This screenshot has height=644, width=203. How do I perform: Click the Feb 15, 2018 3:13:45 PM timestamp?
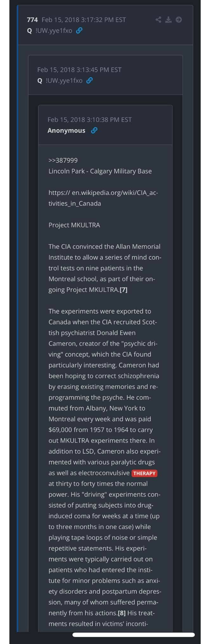click(79, 70)
